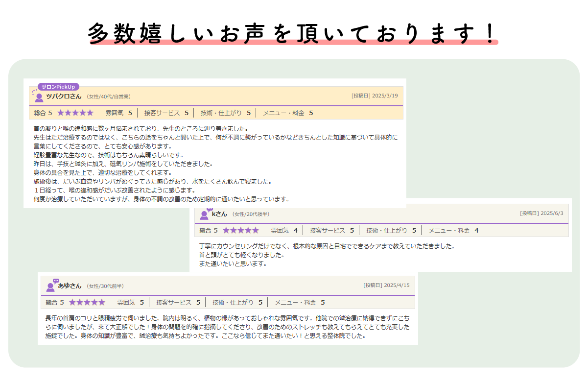Click the 多数嬉しいお声を頂いております heading

coord(293,33)
